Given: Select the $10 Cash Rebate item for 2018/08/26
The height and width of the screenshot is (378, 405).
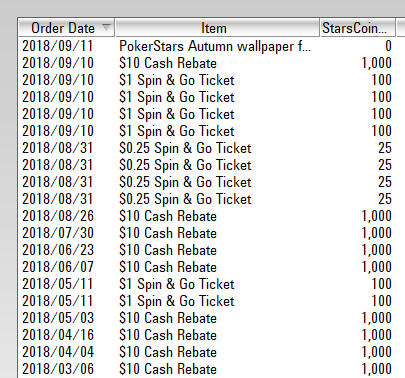Looking at the screenshot, I should (x=168, y=216).
